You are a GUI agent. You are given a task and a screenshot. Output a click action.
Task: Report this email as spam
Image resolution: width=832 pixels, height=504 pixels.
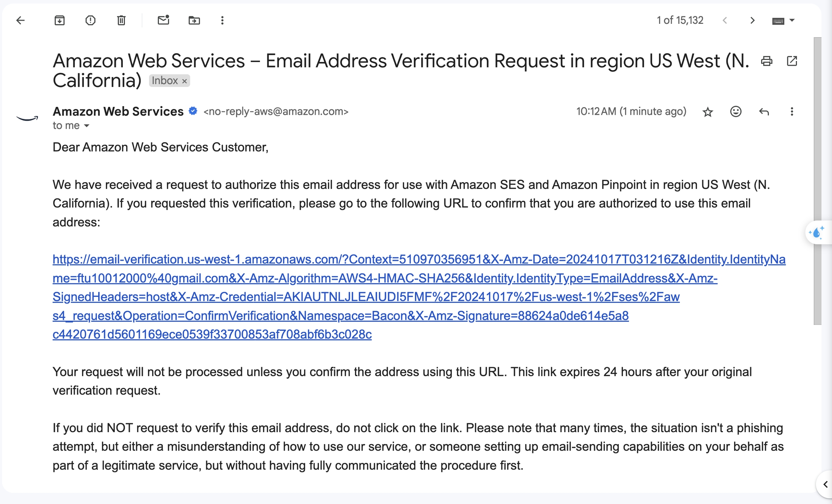coord(90,21)
